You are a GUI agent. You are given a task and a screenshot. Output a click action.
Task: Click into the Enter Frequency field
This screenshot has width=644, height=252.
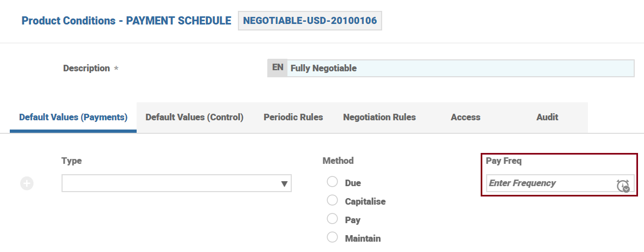coord(550,183)
